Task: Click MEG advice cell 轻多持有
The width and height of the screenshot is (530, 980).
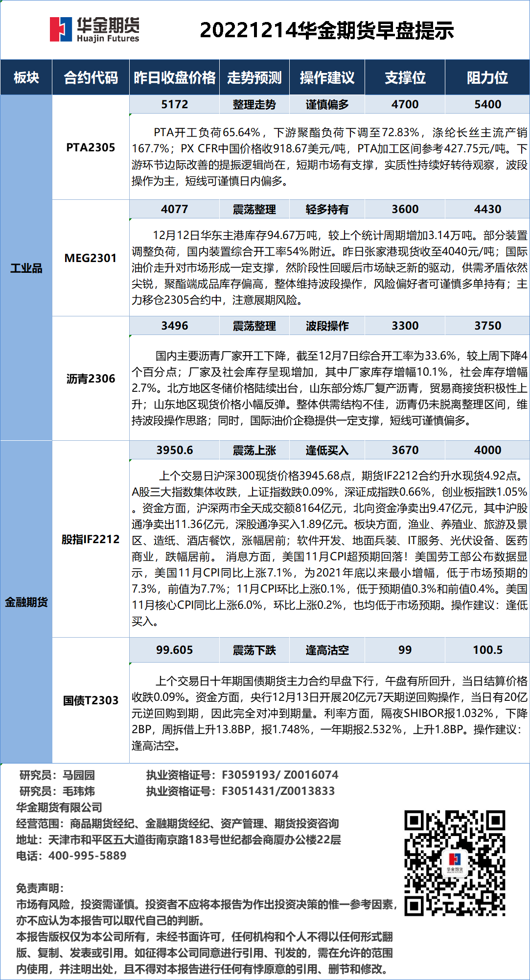Action: click(x=327, y=209)
